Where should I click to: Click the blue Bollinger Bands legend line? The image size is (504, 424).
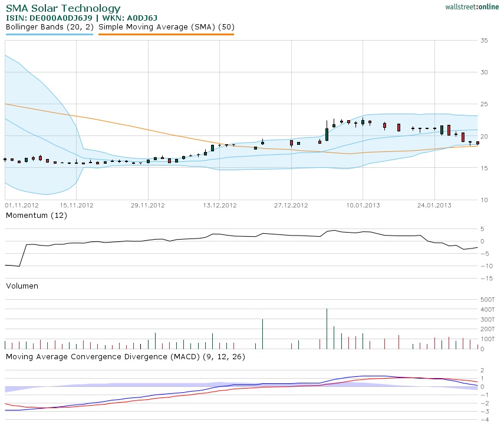pos(50,35)
